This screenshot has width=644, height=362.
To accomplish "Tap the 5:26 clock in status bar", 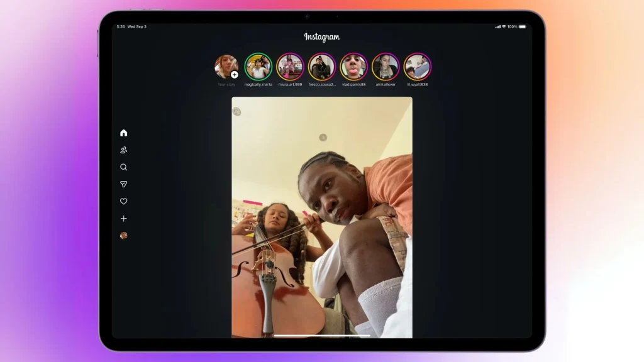I will [x=120, y=26].
